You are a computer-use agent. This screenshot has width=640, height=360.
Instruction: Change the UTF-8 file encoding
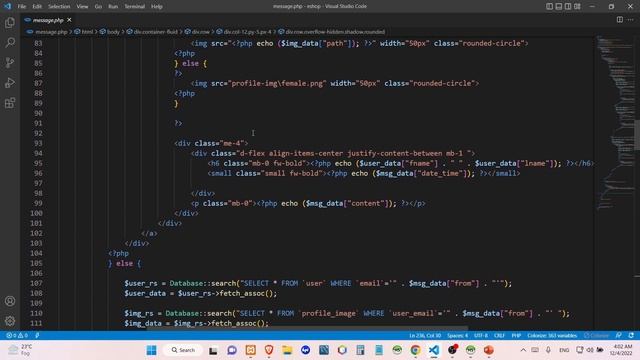(x=481, y=336)
